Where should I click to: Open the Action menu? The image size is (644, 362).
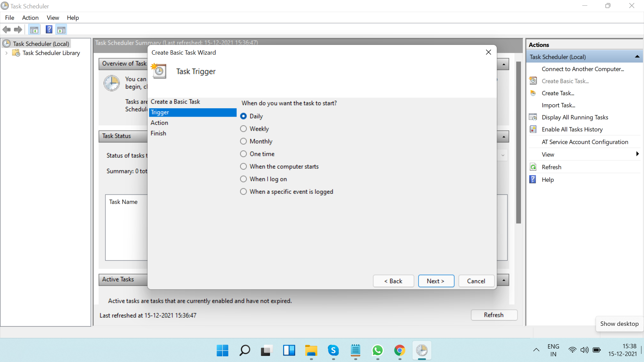pos(30,18)
